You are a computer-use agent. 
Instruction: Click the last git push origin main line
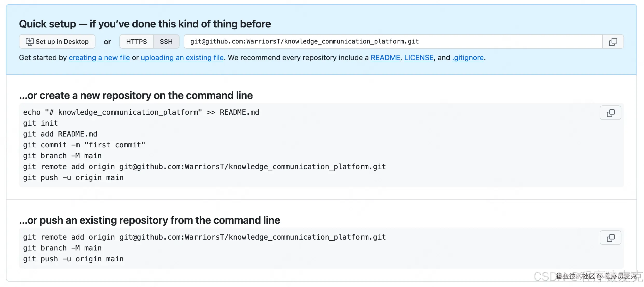[73, 259]
